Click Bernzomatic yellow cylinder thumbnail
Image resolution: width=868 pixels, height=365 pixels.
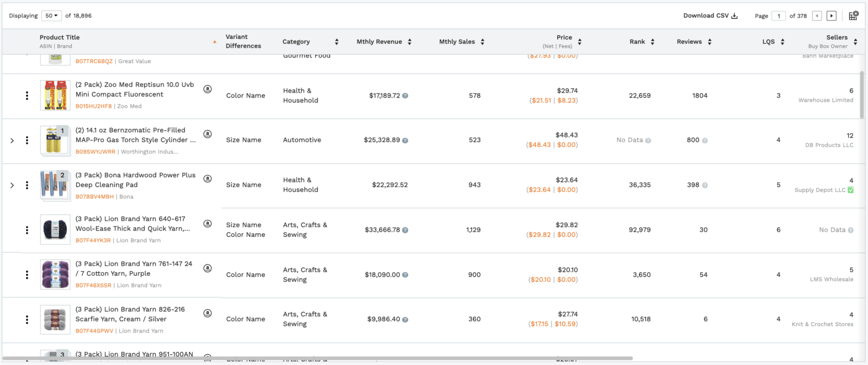(x=55, y=140)
